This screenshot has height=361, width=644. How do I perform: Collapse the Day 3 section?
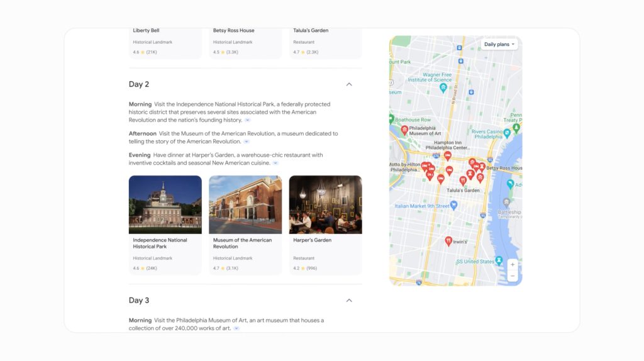[349, 301]
